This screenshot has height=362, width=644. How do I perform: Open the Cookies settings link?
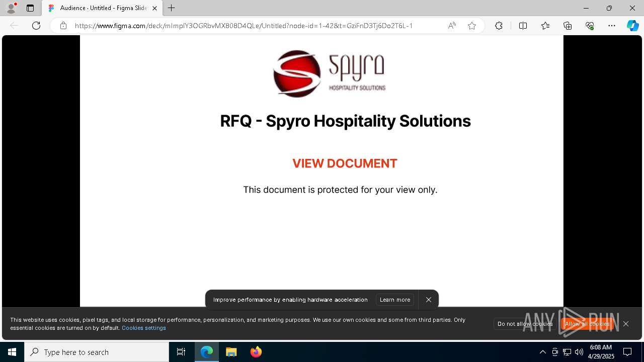pyautogui.click(x=144, y=328)
